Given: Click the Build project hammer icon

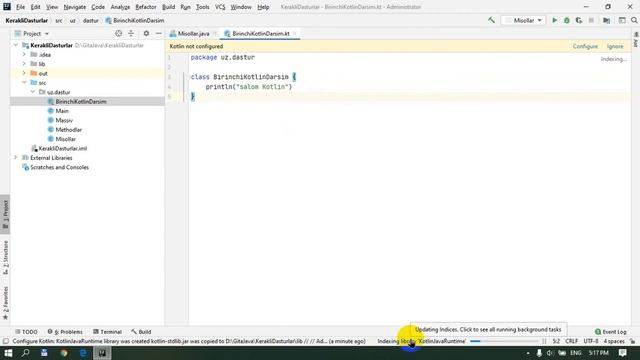Looking at the screenshot, I should click(x=491, y=20).
